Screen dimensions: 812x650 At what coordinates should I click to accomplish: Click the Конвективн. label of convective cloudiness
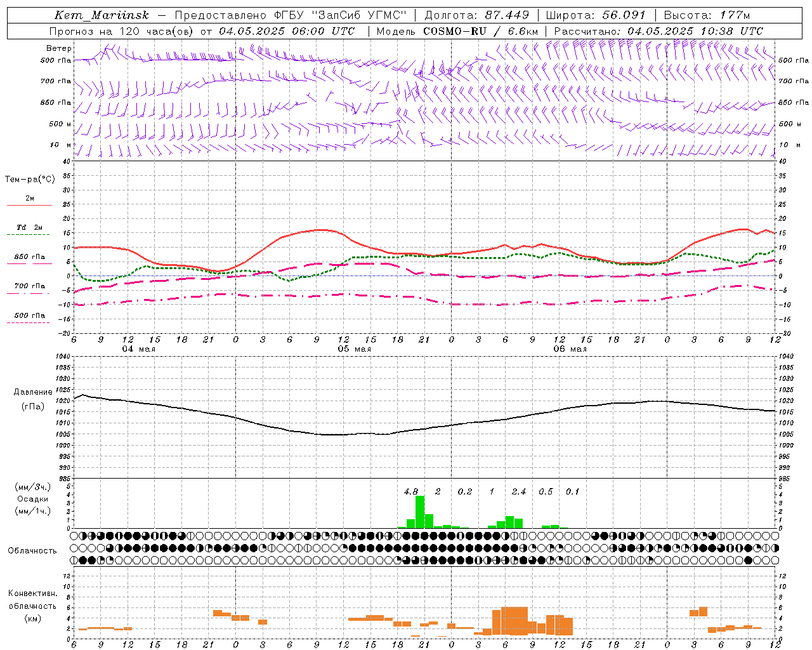click(x=32, y=594)
